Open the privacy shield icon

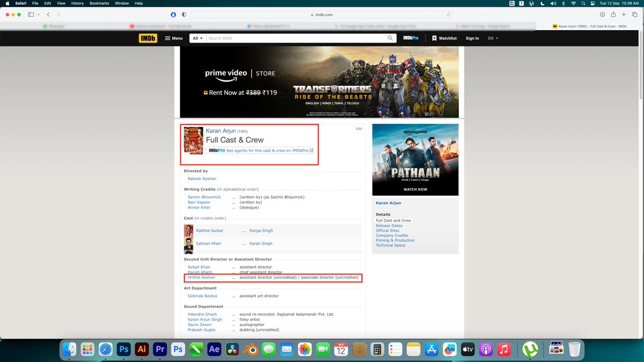(184, 14)
